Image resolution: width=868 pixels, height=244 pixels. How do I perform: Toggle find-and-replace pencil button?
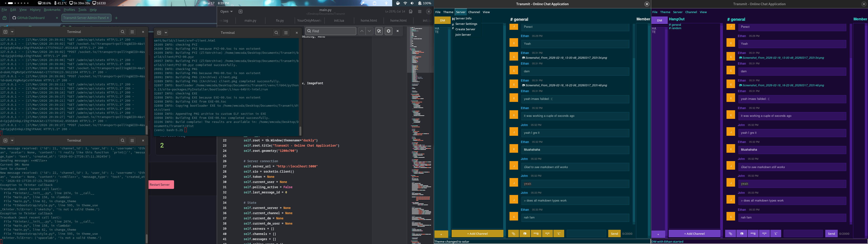(x=379, y=31)
